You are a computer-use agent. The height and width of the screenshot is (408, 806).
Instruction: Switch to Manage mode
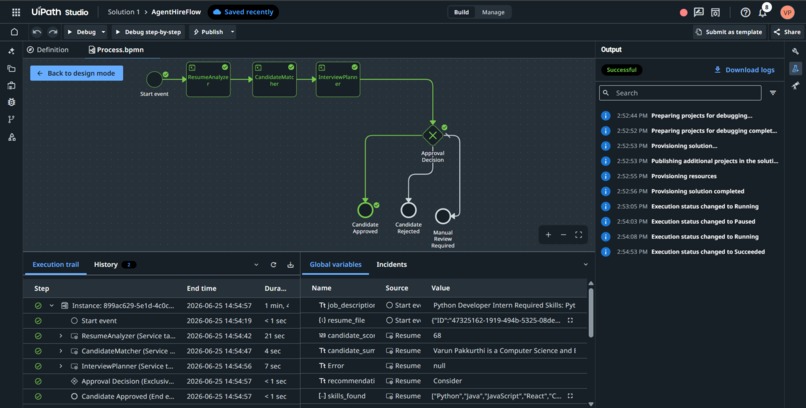pos(493,12)
